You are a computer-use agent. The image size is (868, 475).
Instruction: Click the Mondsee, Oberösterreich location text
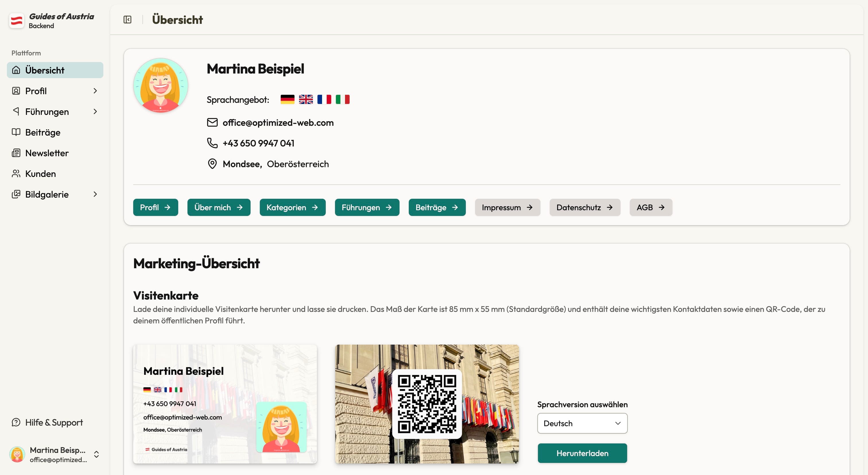tap(276, 164)
